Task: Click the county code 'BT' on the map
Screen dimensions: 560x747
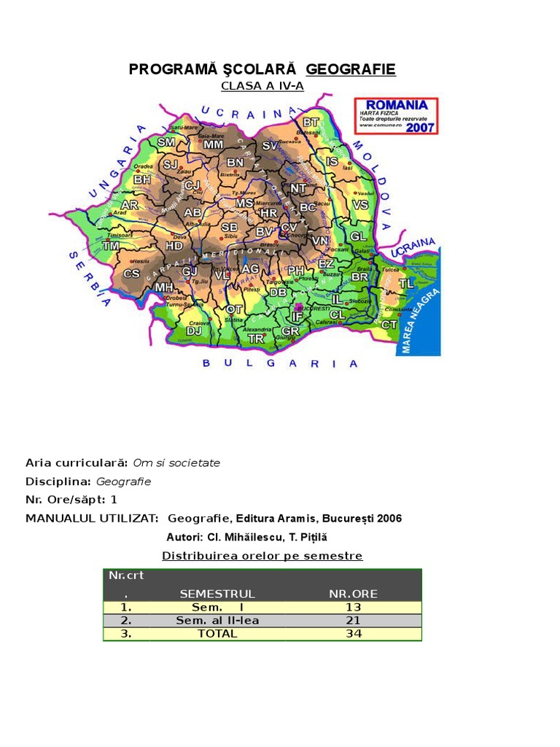Action: point(311,123)
